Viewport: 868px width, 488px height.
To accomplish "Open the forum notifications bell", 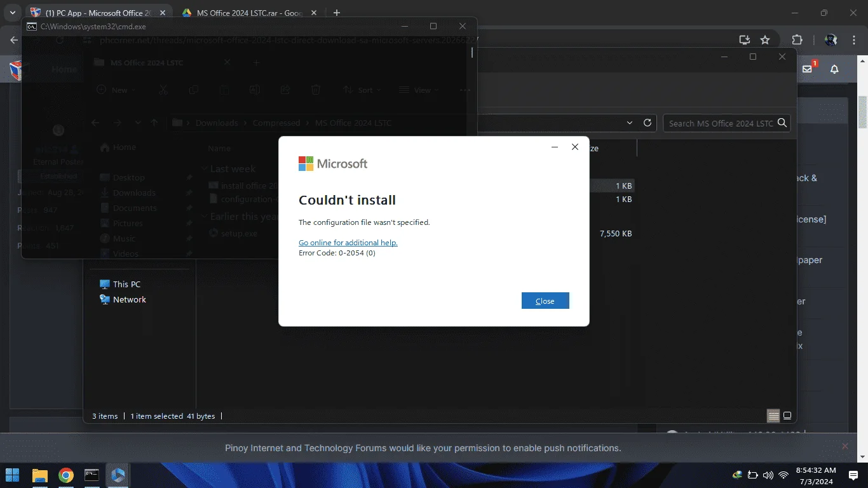I will (x=834, y=69).
